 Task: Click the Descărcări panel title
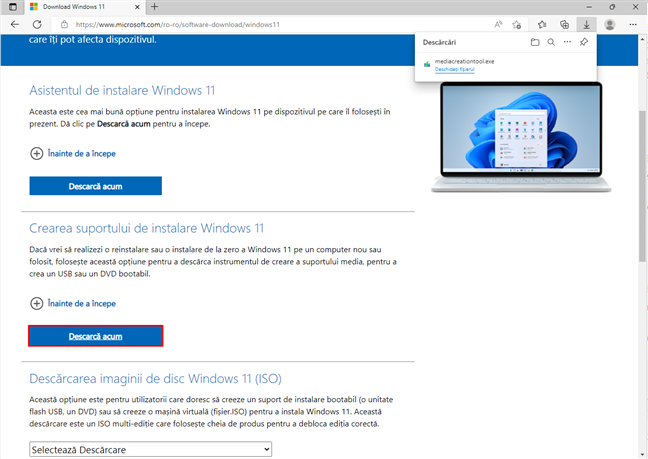[439, 42]
